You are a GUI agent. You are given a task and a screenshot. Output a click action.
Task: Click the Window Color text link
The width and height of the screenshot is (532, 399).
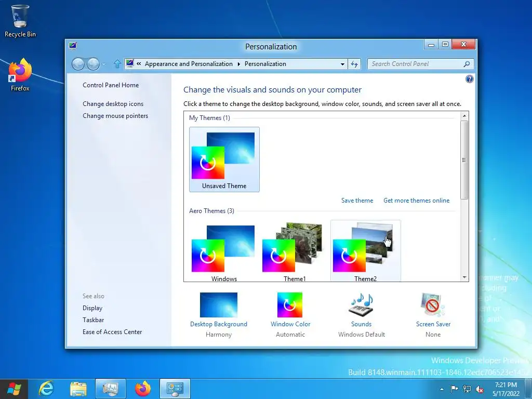pos(290,324)
